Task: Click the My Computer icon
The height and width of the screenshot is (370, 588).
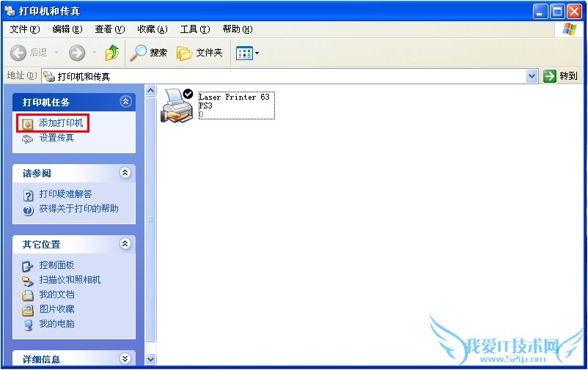Action: (x=28, y=325)
